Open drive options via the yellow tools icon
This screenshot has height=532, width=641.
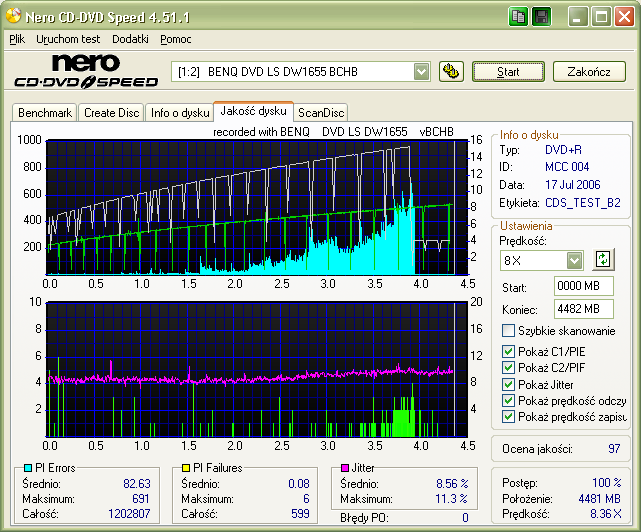point(451,72)
